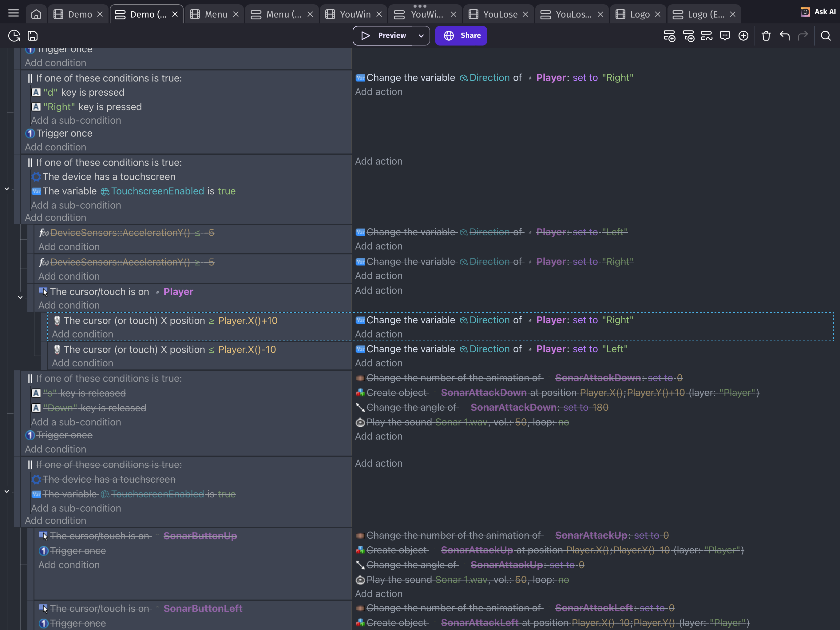840x630 pixels.
Task: Close the Logo scene tab
Action: (658, 14)
